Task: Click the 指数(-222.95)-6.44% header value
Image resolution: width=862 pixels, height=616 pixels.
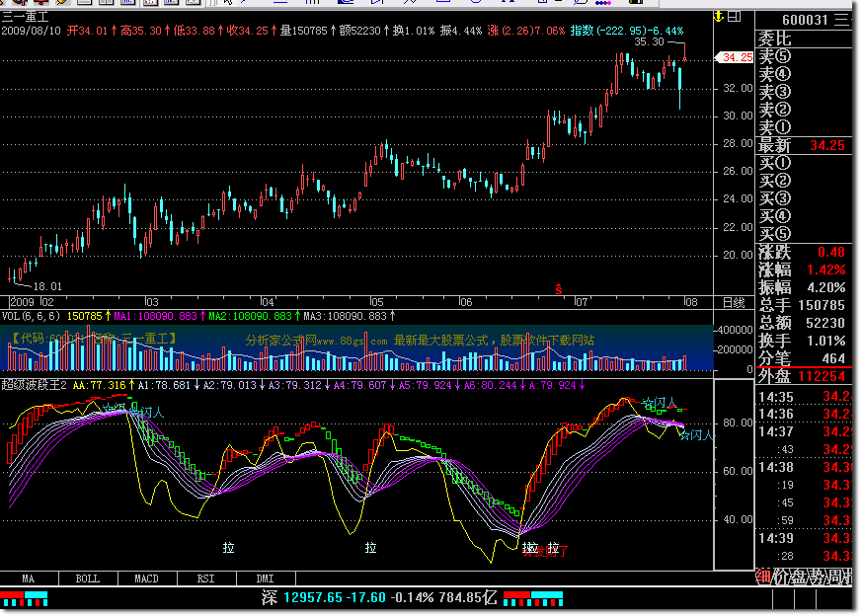Action: click(x=627, y=31)
